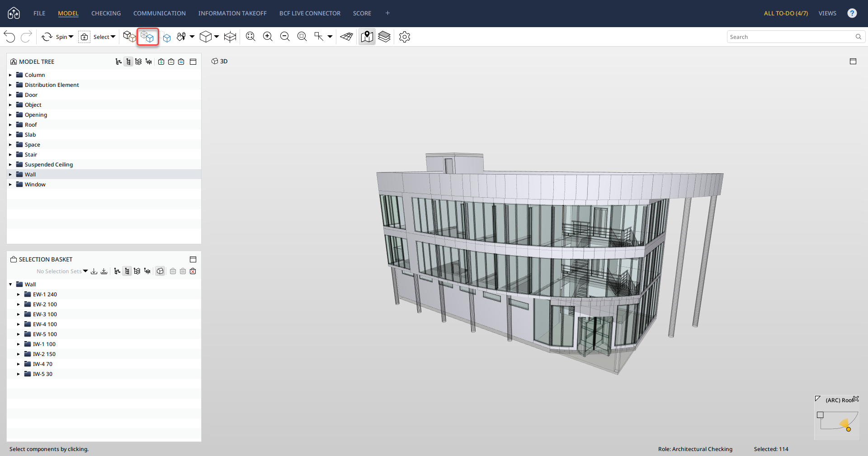Switch Model Tree to the fourth hierarchy mode

click(x=148, y=62)
